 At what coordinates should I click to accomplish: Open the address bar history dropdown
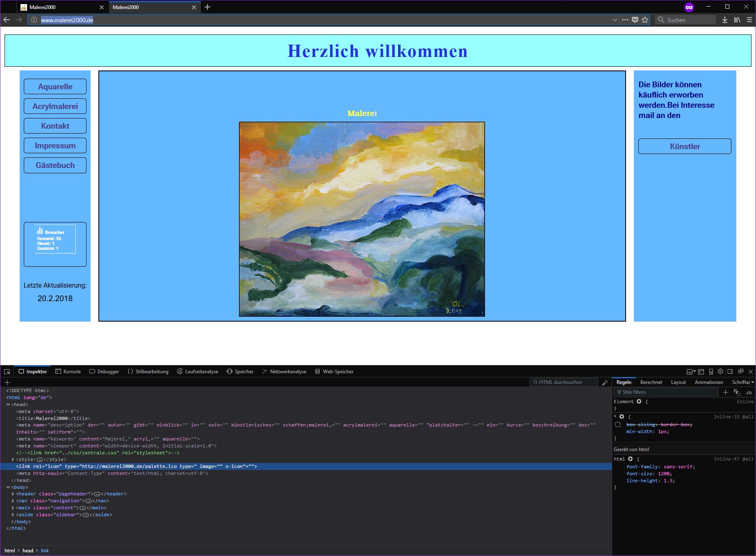click(615, 20)
